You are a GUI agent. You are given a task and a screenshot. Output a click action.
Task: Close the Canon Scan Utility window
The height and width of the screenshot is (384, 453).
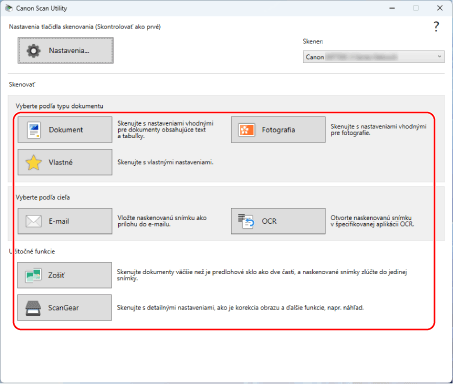[440, 8]
